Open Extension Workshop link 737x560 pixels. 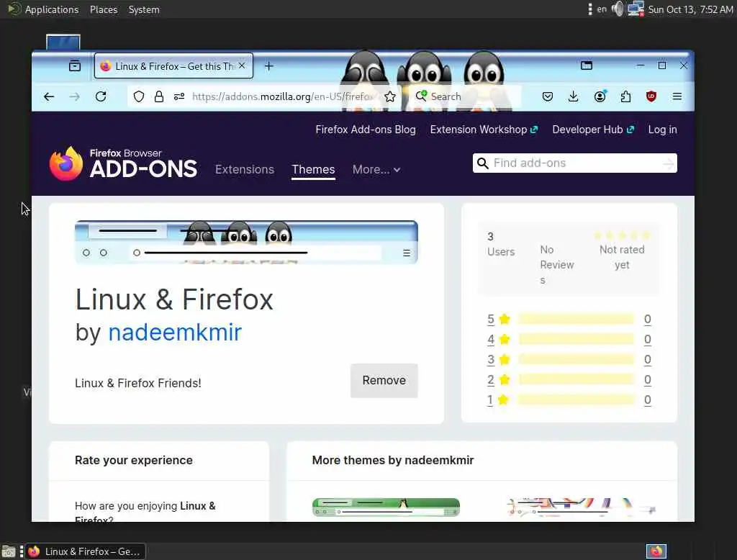click(x=484, y=130)
